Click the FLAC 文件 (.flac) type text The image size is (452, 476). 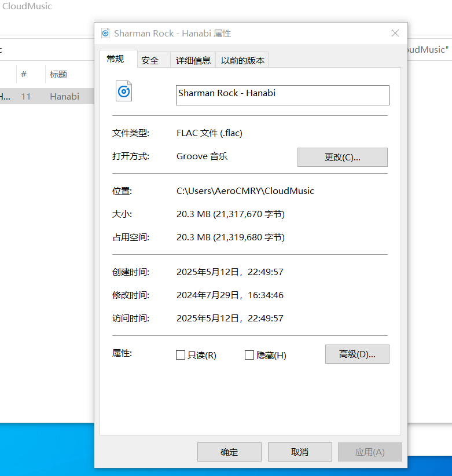[x=210, y=133]
